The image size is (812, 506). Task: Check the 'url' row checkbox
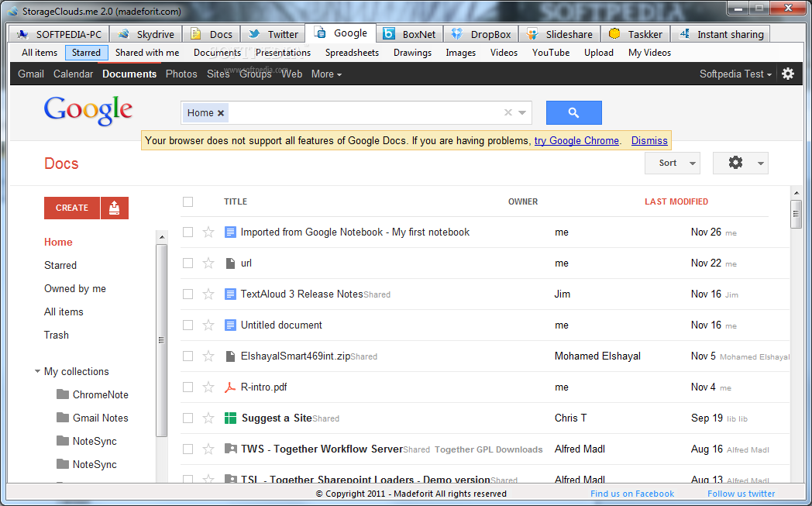coord(188,263)
